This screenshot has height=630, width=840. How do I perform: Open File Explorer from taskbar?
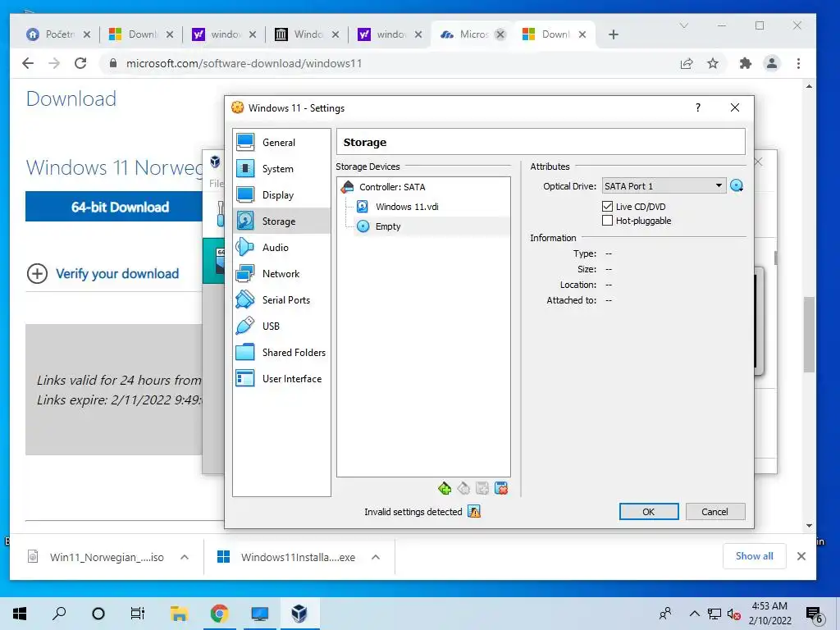click(x=179, y=614)
